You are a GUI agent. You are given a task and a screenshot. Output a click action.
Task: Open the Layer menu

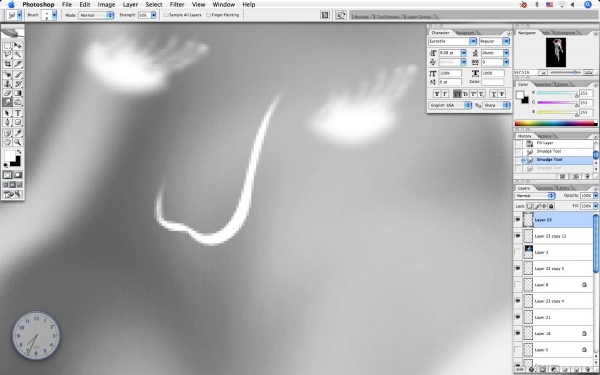tap(130, 5)
